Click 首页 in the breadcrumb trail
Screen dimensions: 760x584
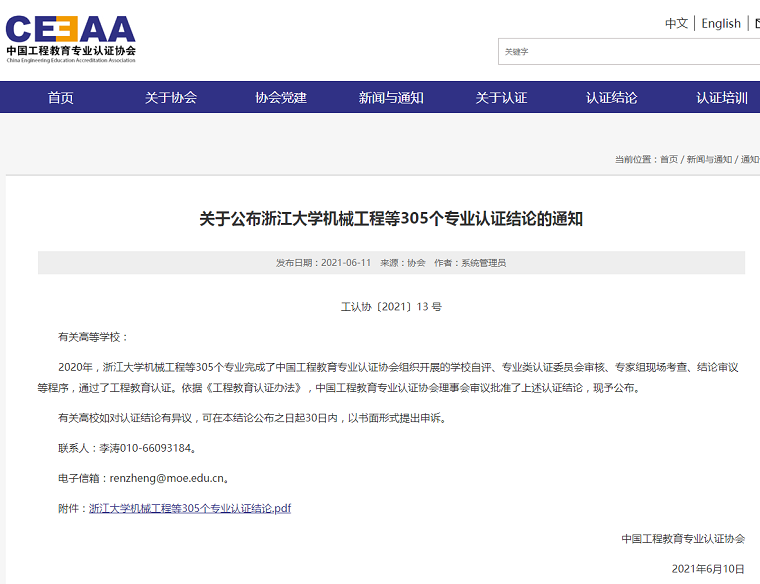pyautogui.click(x=669, y=160)
